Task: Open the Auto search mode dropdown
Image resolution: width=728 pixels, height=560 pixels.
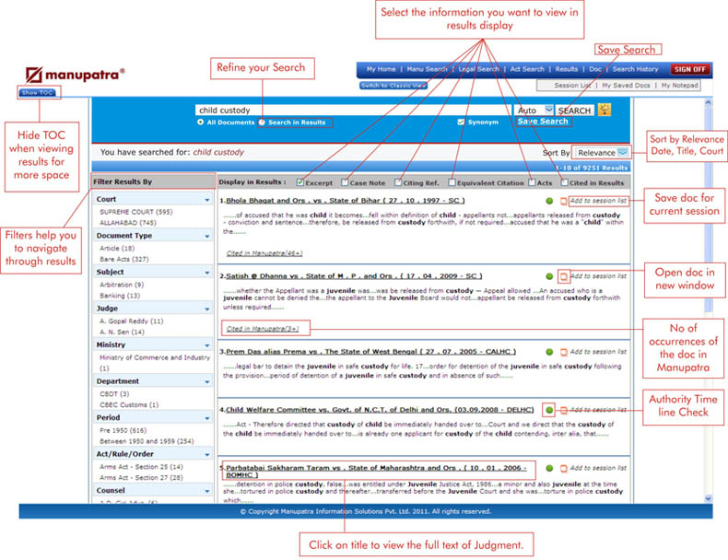Action: click(549, 110)
